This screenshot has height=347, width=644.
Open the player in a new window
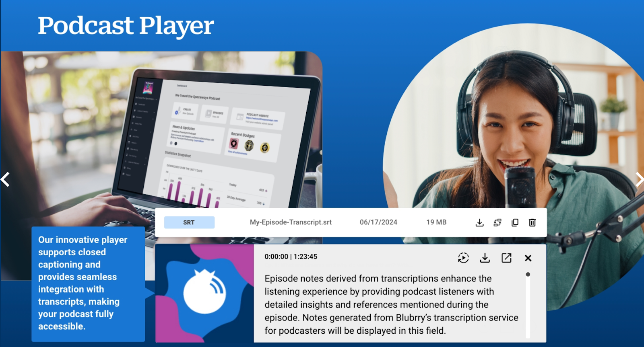point(506,258)
